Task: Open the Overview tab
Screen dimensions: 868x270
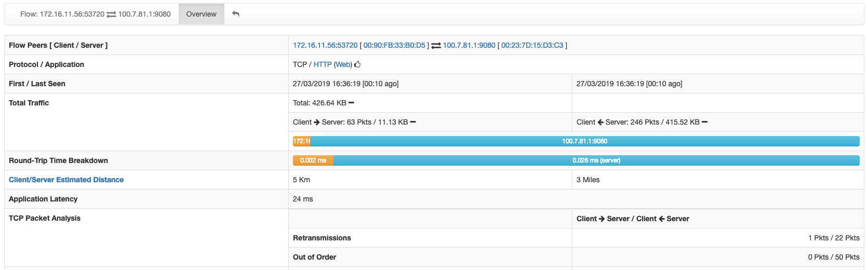Action: click(201, 14)
